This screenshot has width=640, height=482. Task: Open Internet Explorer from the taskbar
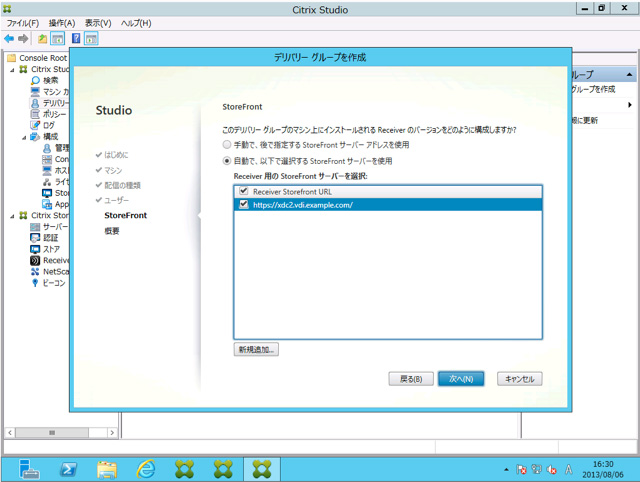coord(145,469)
